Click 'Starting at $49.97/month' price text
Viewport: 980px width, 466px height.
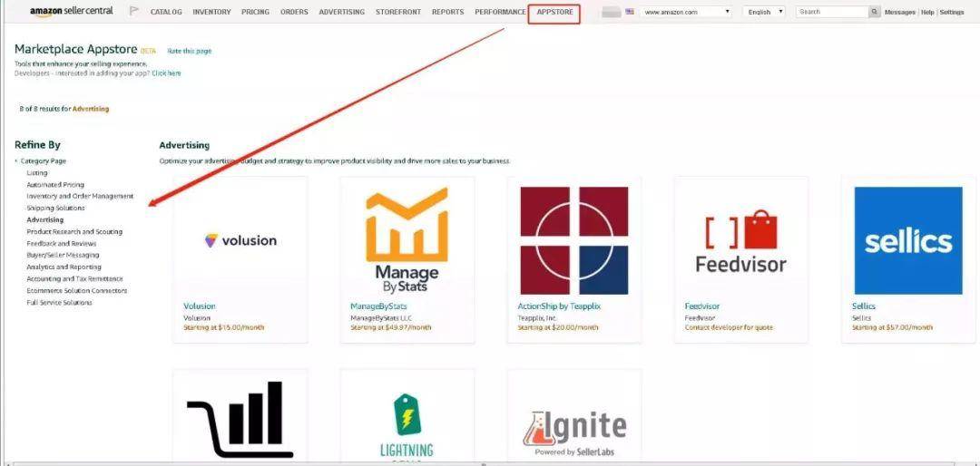(390, 327)
